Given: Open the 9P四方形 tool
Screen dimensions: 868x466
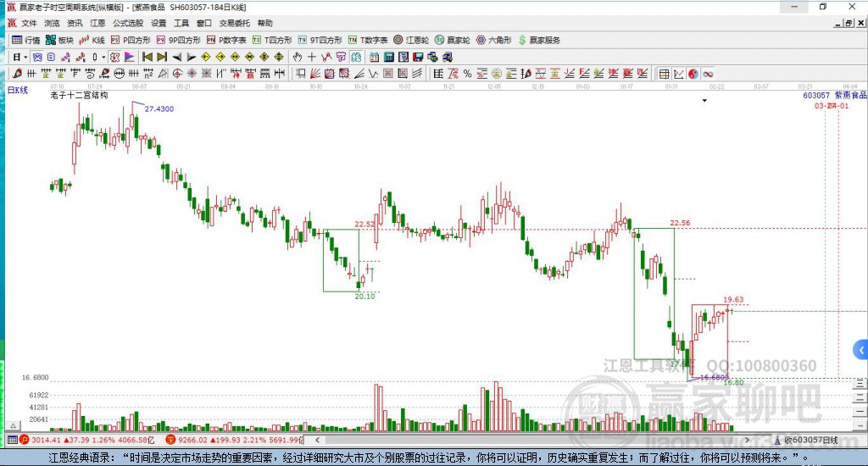Looking at the screenshot, I should pos(179,40).
